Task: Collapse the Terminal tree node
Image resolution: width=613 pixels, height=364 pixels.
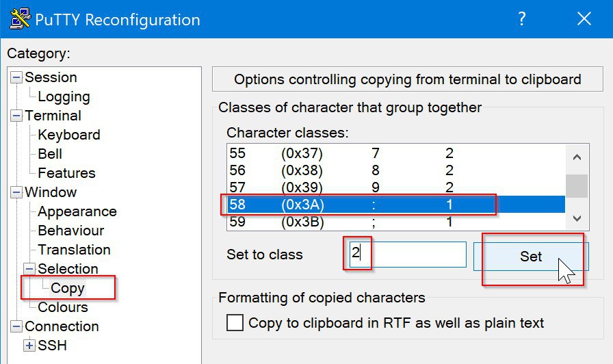Action: (x=16, y=116)
